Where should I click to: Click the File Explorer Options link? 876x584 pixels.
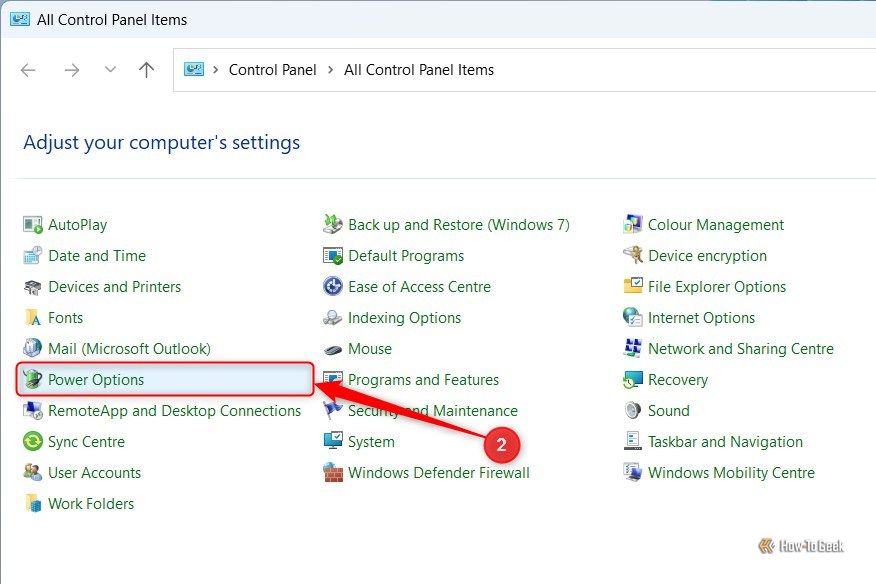coord(717,287)
